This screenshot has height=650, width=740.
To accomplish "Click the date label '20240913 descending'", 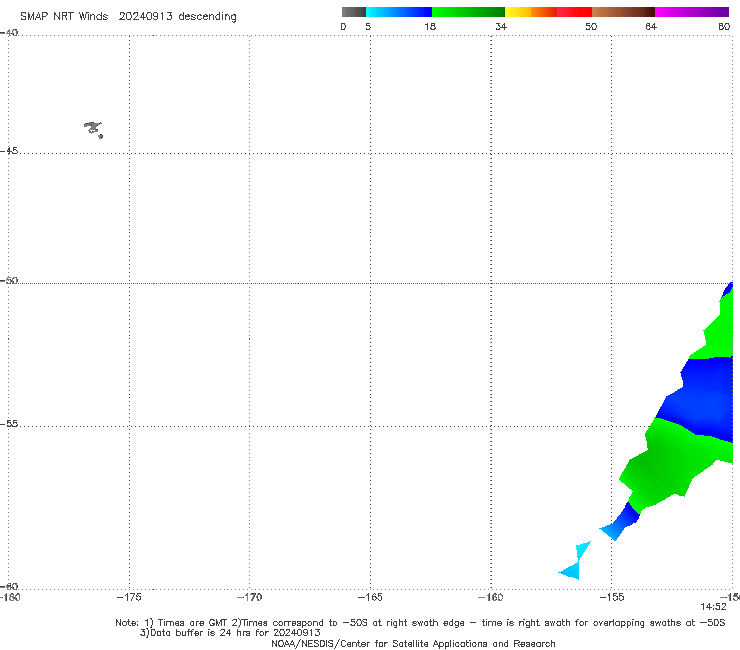I will tap(177, 17).
